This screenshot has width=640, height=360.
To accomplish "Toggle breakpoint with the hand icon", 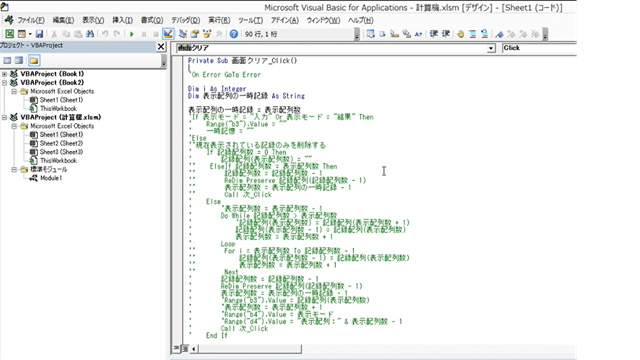I will coord(460,34).
